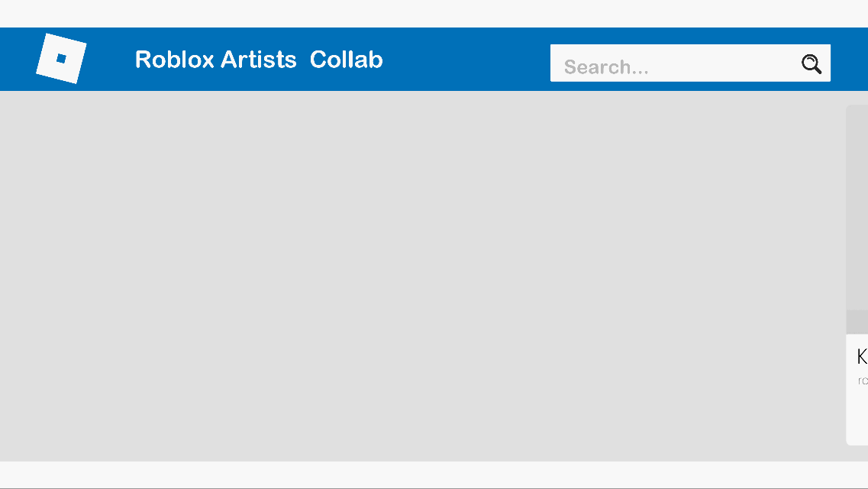
Task: Click the Roblox Artists Collab title
Action: pyautogui.click(x=258, y=60)
